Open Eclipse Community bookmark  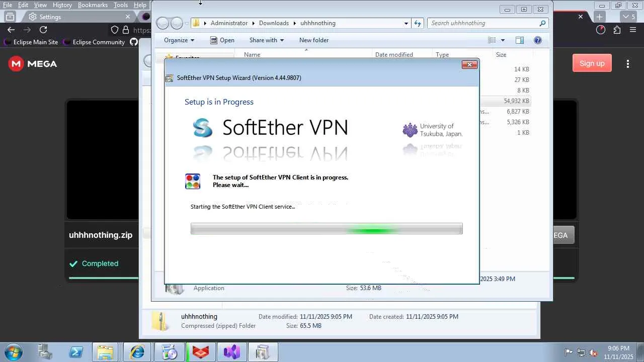tap(94, 42)
